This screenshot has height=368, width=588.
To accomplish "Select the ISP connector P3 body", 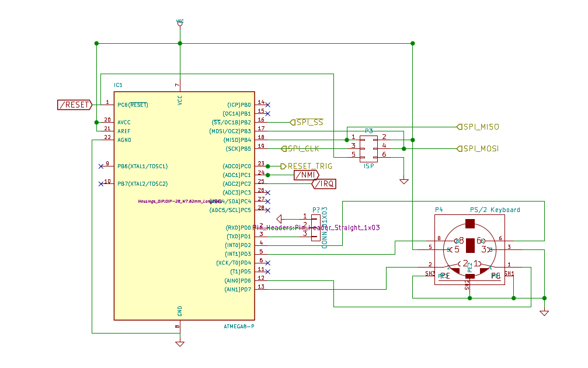I will [x=368, y=148].
